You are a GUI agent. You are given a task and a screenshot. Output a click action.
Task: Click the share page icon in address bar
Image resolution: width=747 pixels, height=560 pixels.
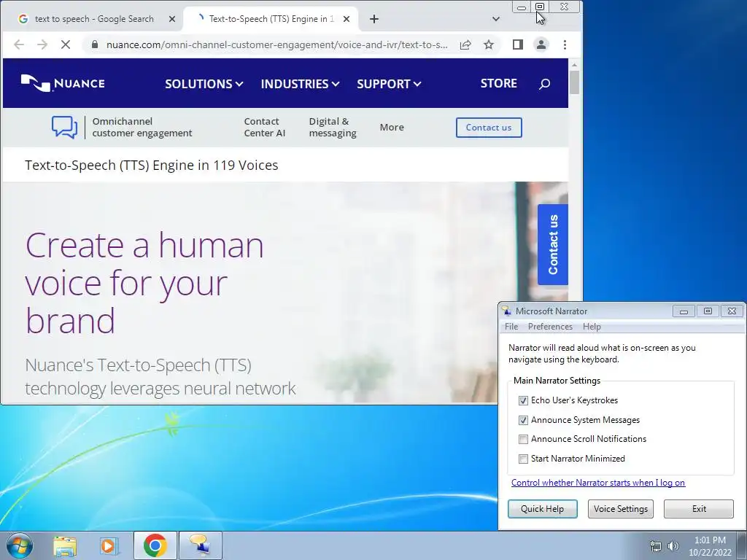(465, 44)
